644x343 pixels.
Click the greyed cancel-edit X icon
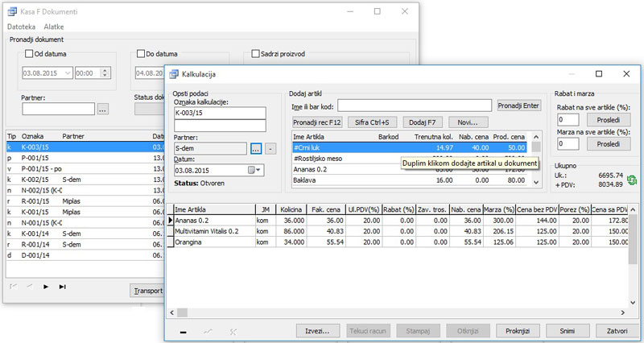[233, 332]
